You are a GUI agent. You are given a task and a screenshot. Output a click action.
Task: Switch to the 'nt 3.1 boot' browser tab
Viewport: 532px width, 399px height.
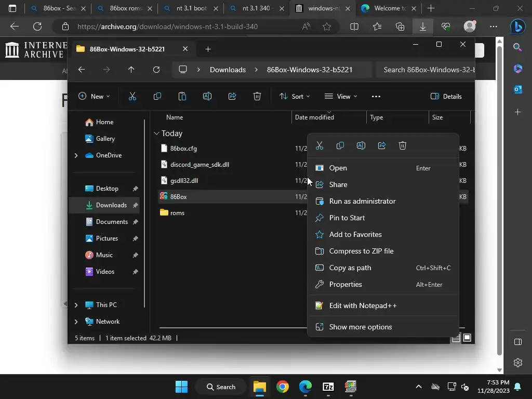191,8
